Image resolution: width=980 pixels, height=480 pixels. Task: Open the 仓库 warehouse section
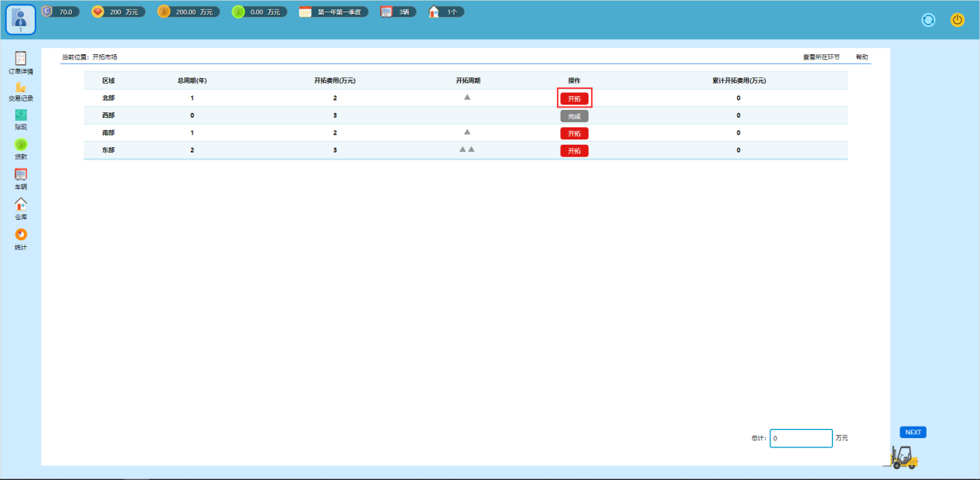pyautogui.click(x=21, y=205)
